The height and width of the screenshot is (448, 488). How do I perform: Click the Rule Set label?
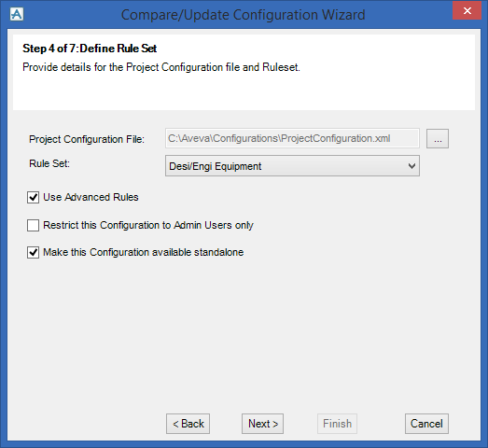pos(49,163)
